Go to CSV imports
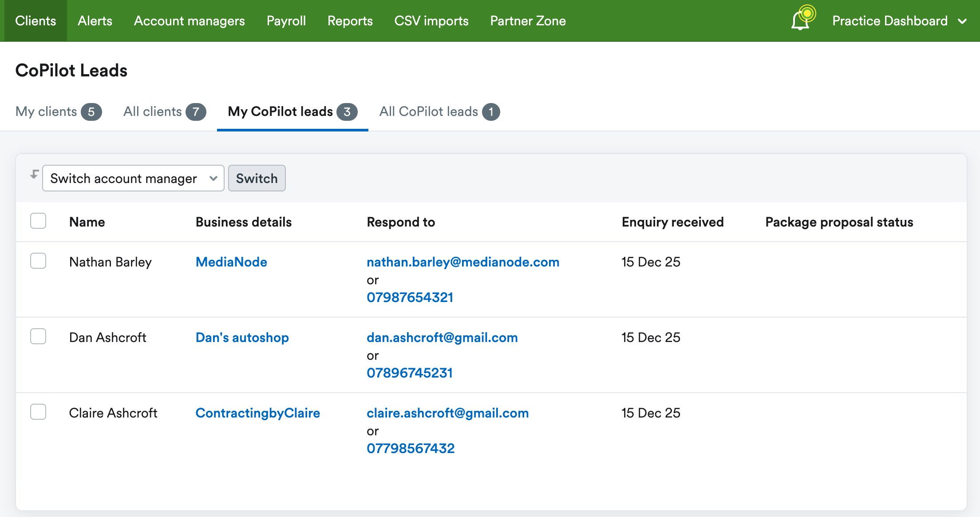 pyautogui.click(x=431, y=21)
